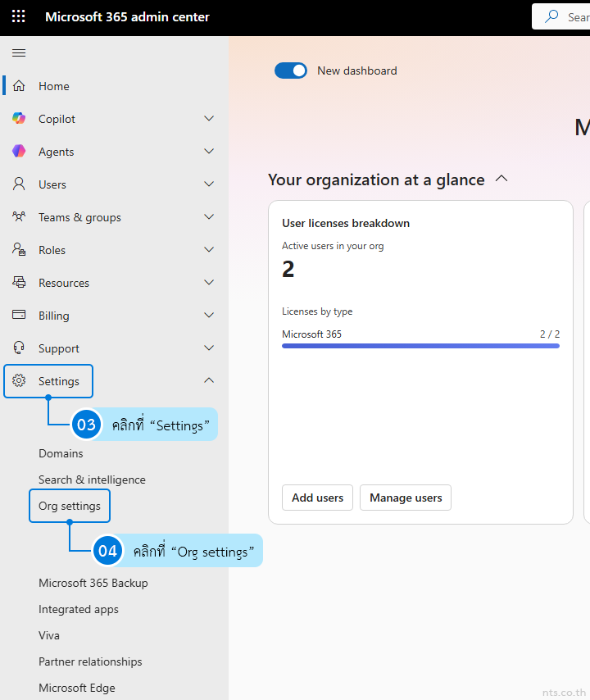Open Integrated apps page
590x700 pixels.
[79, 609]
